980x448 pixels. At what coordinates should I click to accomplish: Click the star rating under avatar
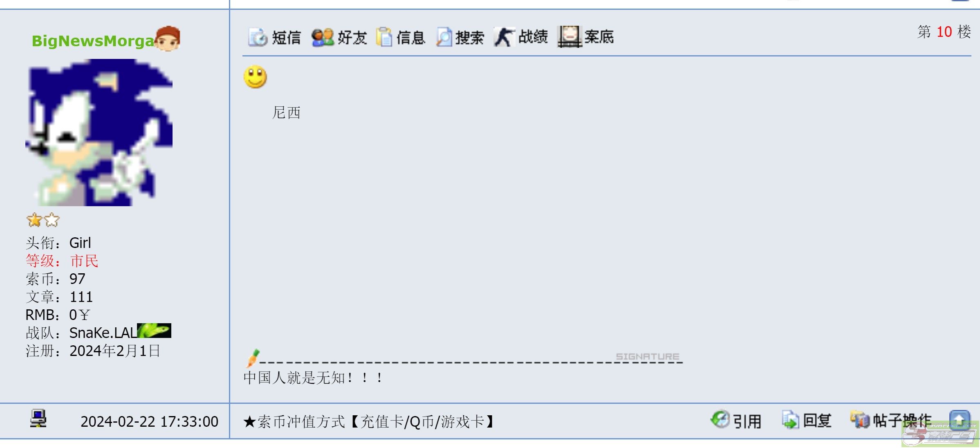pyautogui.click(x=43, y=220)
